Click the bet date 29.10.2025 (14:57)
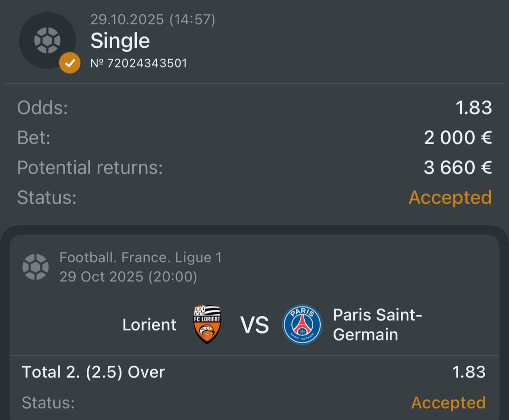The height and width of the screenshot is (420, 509). [x=153, y=19]
